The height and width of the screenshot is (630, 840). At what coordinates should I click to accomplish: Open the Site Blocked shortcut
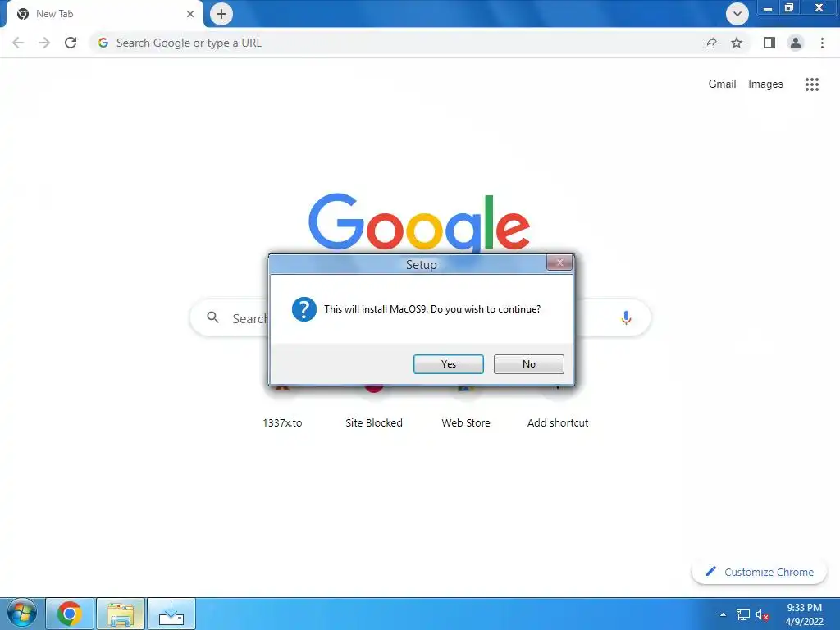374,422
